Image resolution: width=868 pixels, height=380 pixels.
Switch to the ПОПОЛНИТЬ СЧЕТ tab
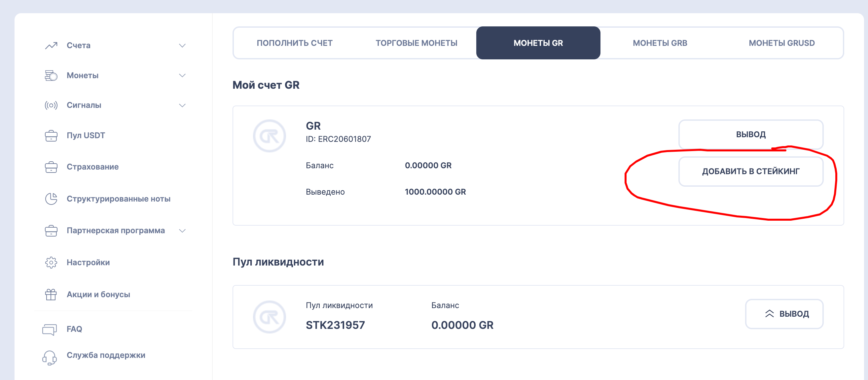(x=295, y=43)
